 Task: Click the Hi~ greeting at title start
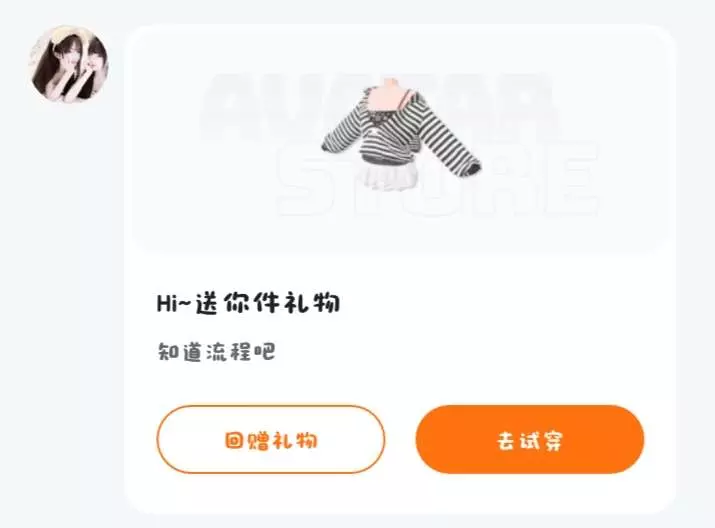click(173, 303)
